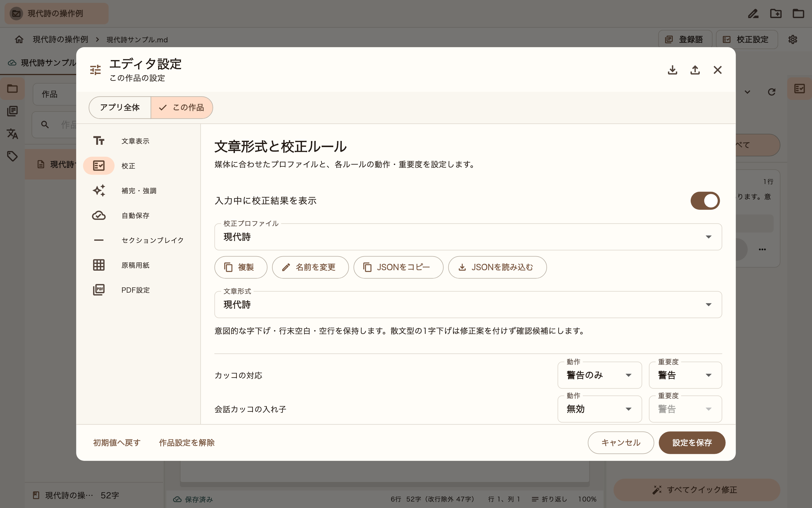Screen dimensions: 812x508
Task: Click 折り返し in the status bar
Action: pos(549,499)
